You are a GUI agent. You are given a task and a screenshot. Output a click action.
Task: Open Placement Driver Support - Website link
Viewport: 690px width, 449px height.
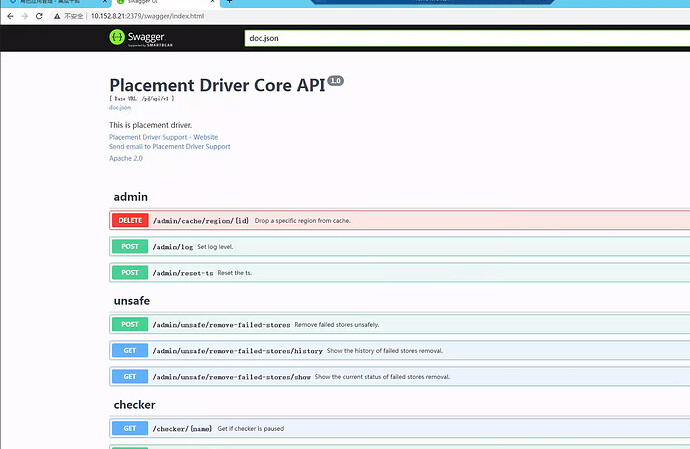point(163,137)
